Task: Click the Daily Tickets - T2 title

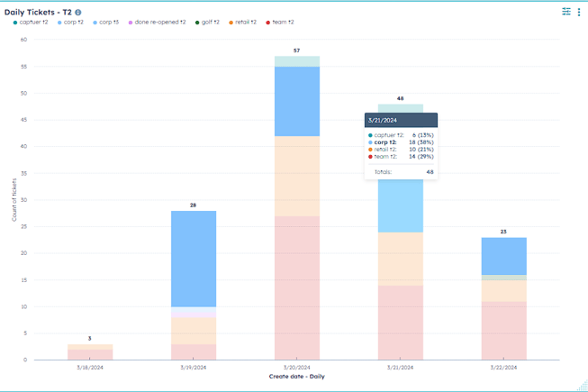Action: 38,13
